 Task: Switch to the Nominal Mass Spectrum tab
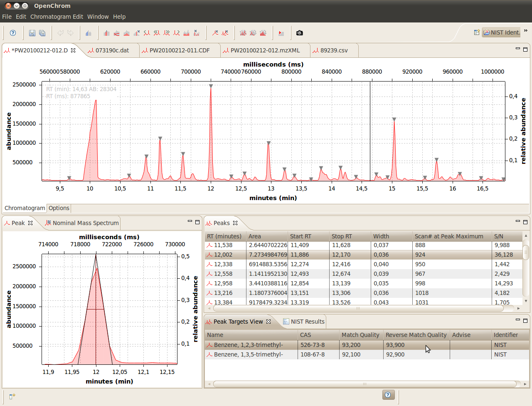[x=85, y=223]
